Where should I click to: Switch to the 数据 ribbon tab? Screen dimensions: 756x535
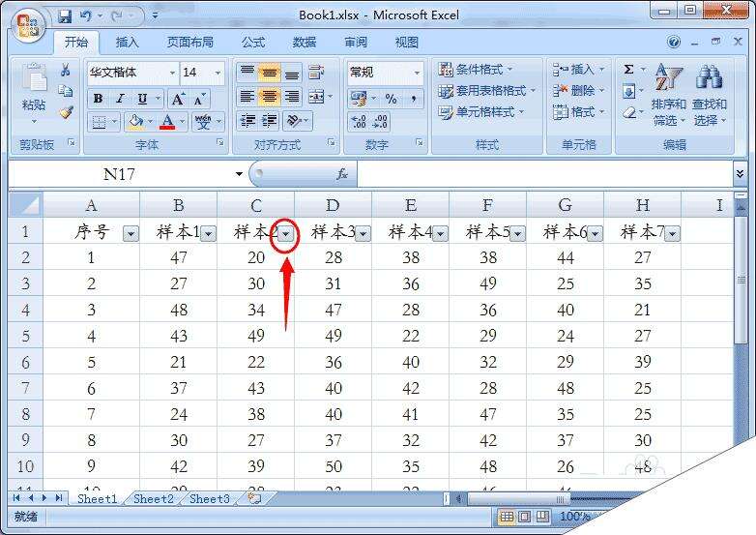305,43
